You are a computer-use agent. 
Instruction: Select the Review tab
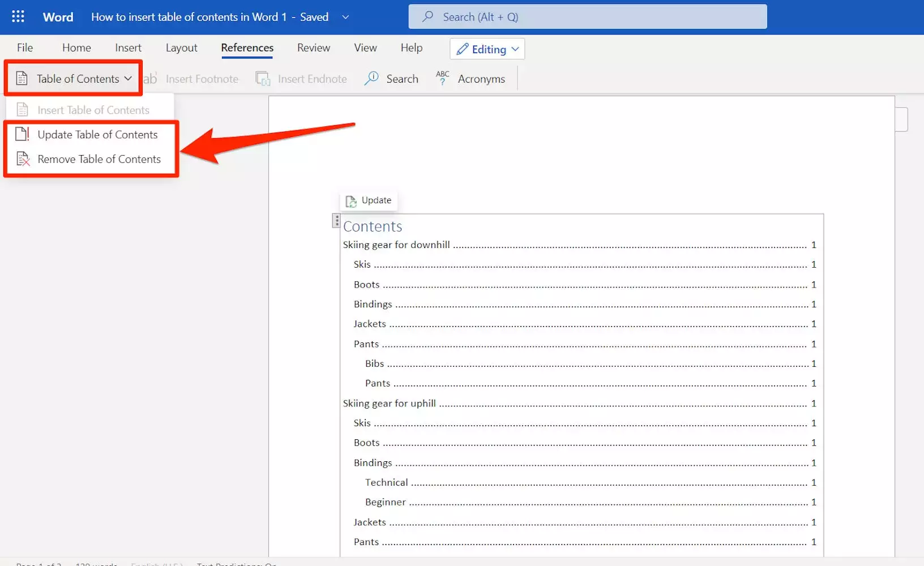click(x=313, y=48)
